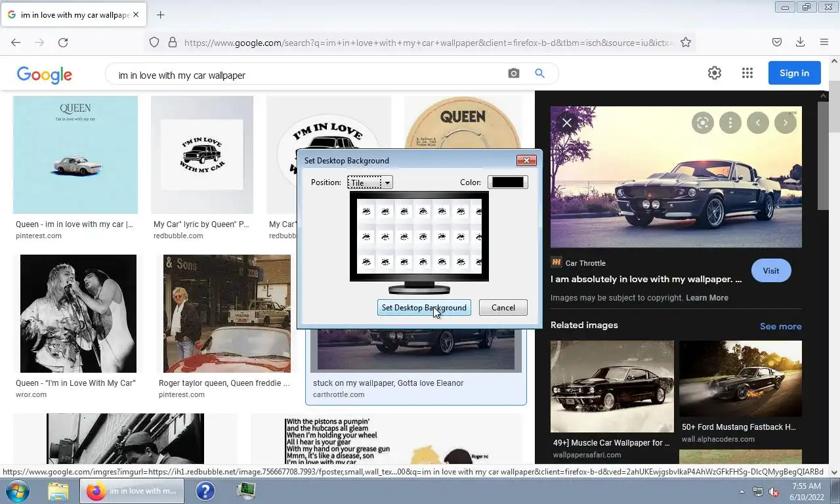This screenshot has width=840, height=504.
Task: Bookmark this page with the star icon
Action: 686,43
